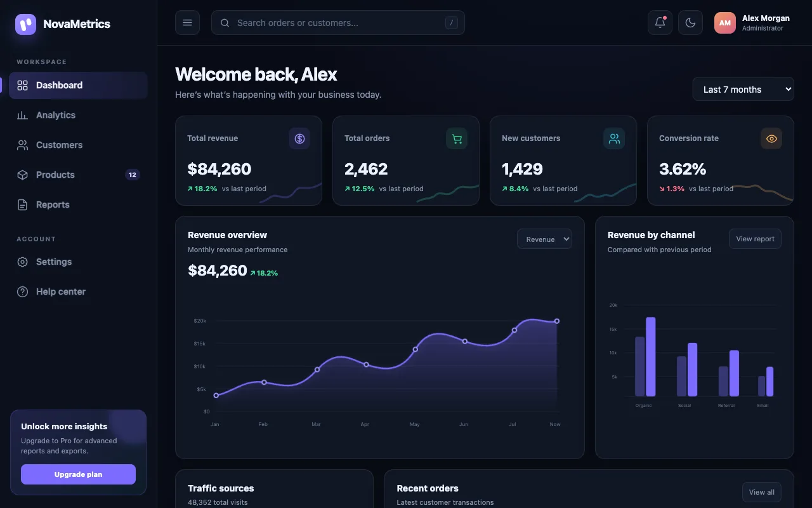Click the bright Social bar in channel chart
The image size is (812, 508).
click(x=692, y=370)
